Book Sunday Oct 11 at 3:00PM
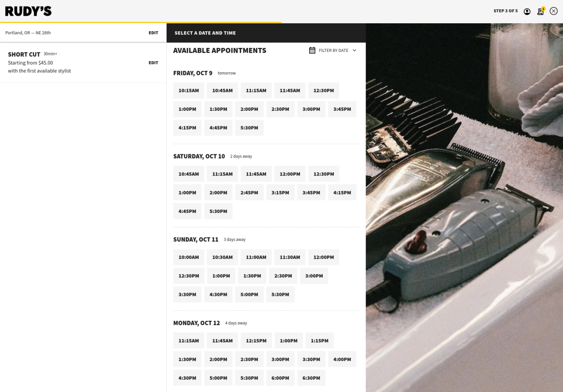Screen dimensions: 563x392 tap(314, 276)
